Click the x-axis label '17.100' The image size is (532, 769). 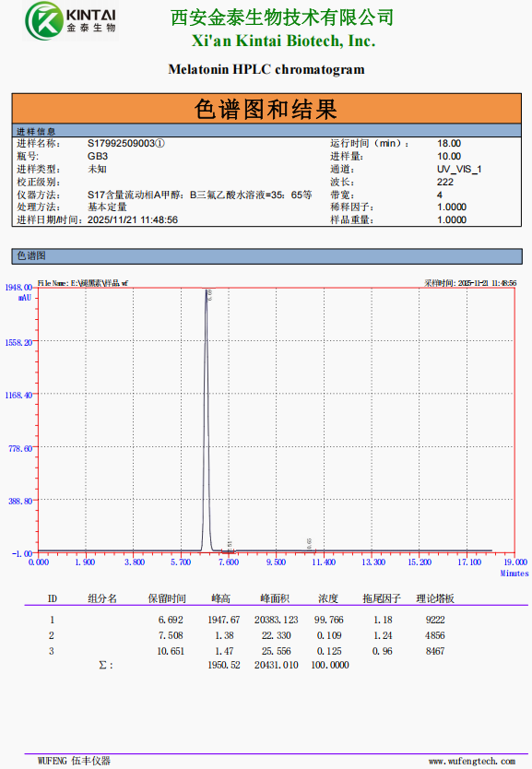469,562
